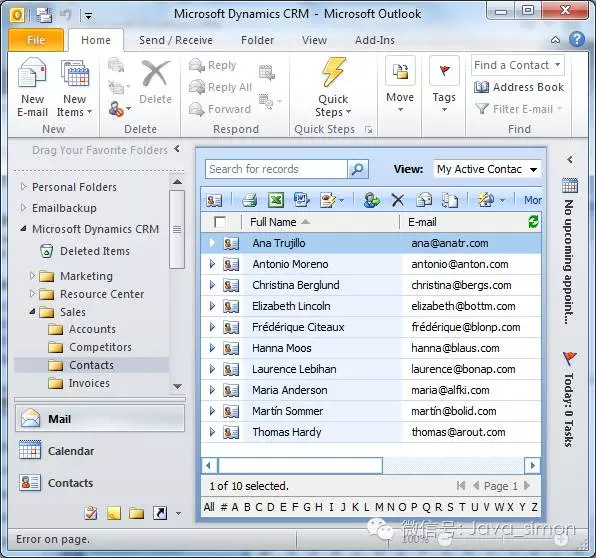Open the Add-Ins ribbon tab

pos(375,40)
